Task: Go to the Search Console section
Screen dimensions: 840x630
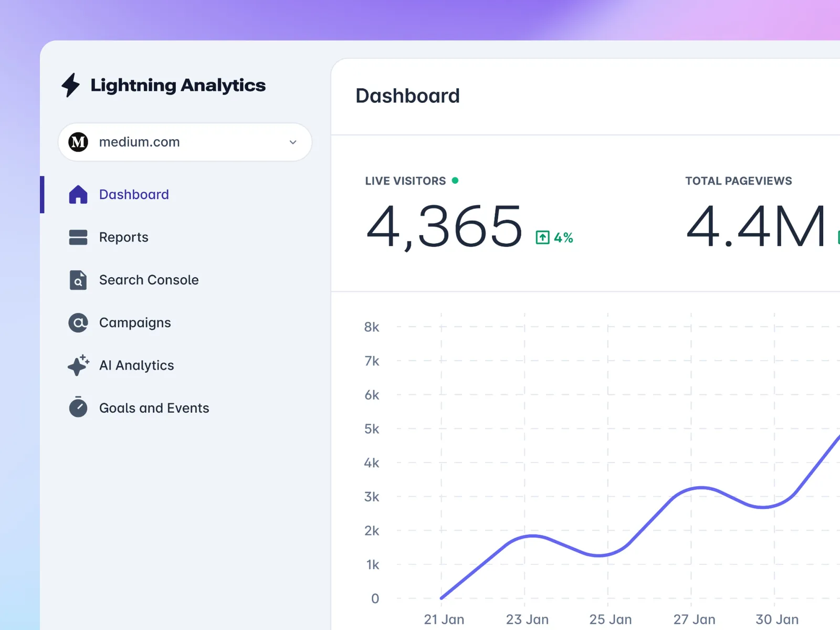Action: point(149,280)
